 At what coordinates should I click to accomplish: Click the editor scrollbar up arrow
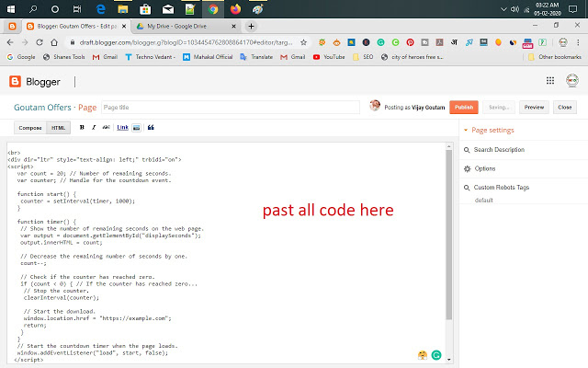[449, 146]
